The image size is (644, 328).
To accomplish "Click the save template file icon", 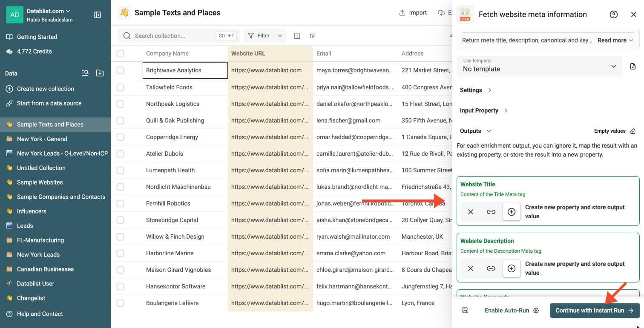I will (x=633, y=66).
